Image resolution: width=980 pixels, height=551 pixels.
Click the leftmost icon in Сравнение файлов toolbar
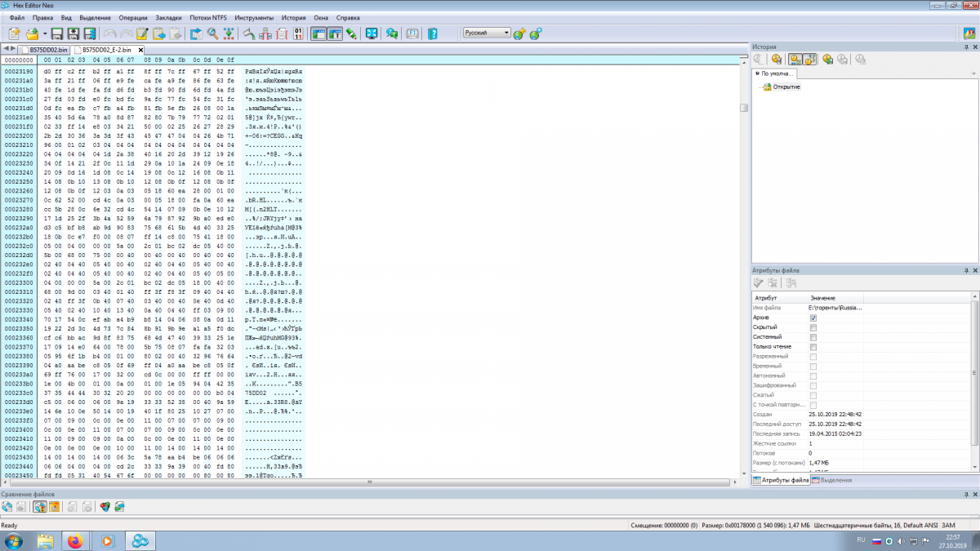point(7,507)
